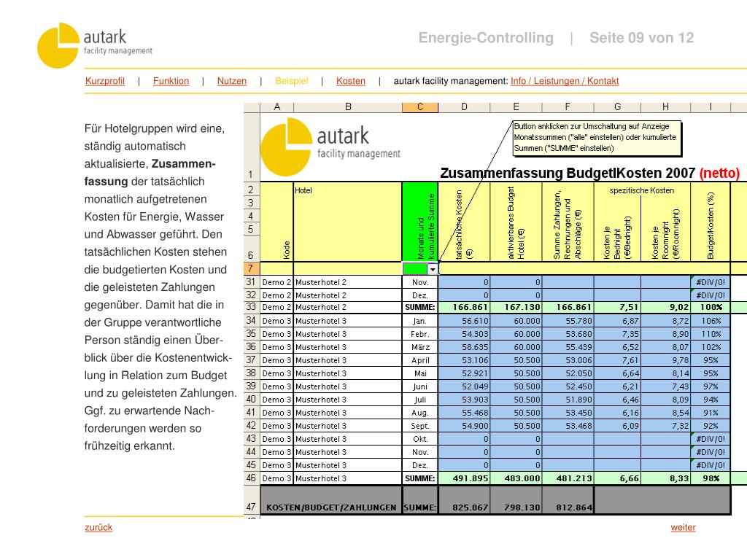Click grand total 825.067
This screenshot has height=560, width=747.
point(464,500)
